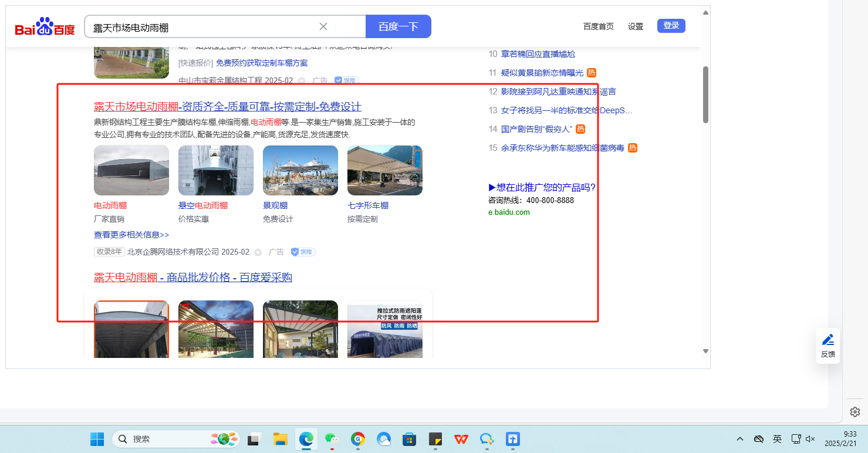Toggle the muted volume icon in the tray
868x453 pixels.
point(810,439)
